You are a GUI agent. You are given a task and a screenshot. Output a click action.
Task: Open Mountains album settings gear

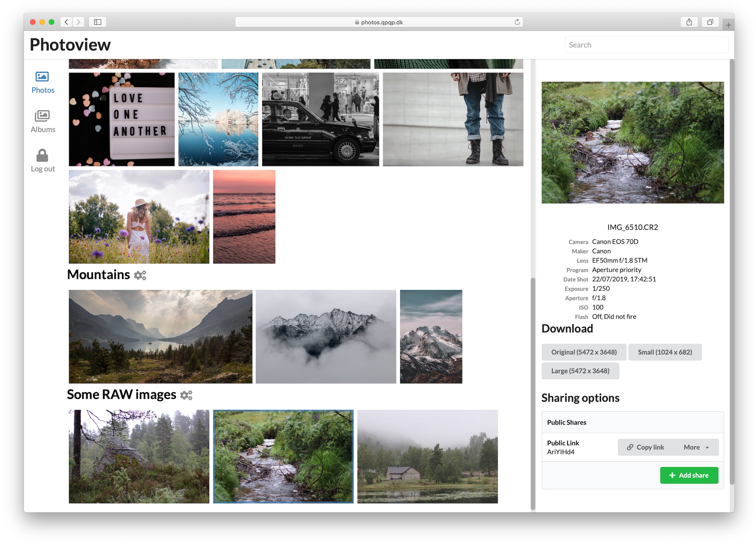point(140,275)
